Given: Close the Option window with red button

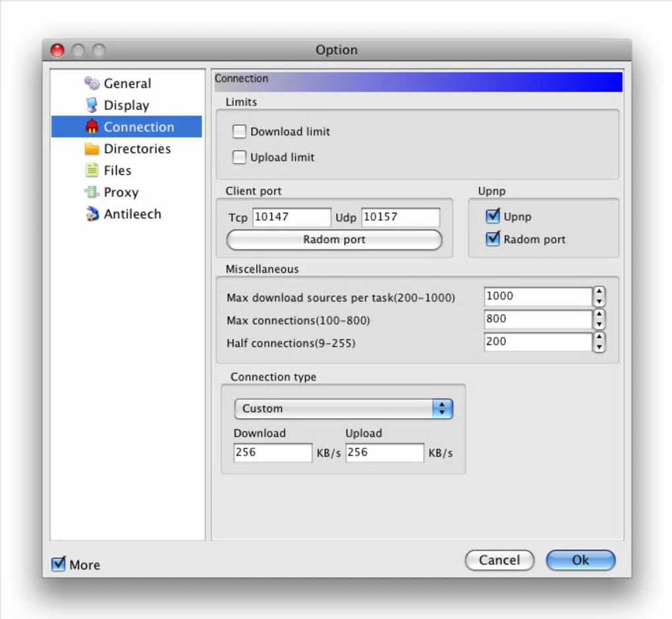Looking at the screenshot, I should click(x=57, y=50).
